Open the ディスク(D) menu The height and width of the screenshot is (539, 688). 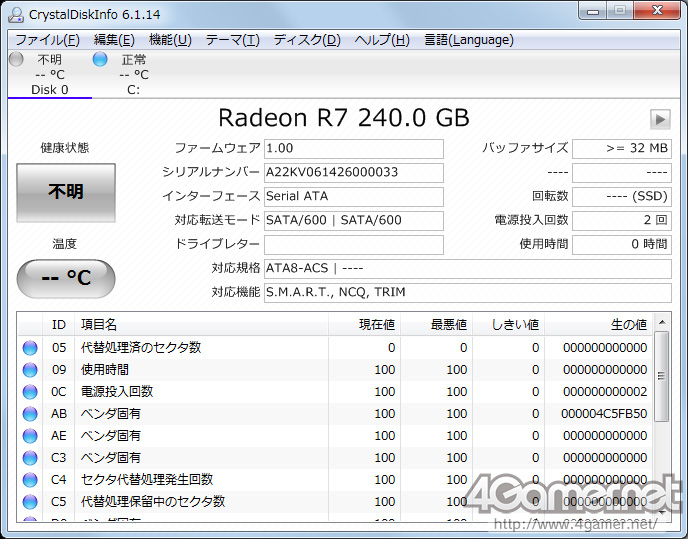tap(307, 40)
